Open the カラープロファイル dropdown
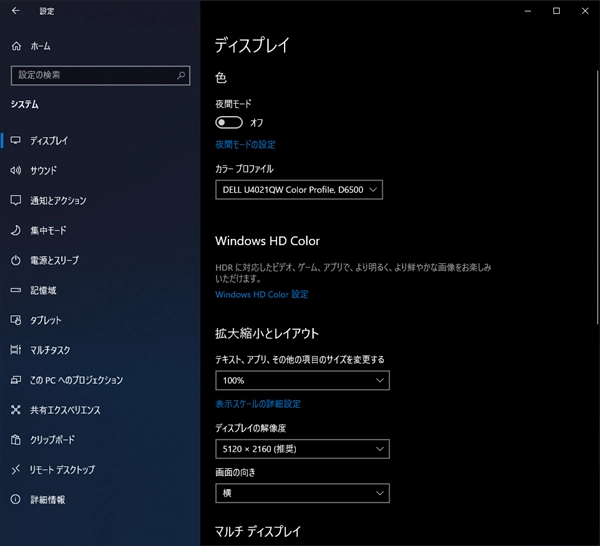Viewport: 600px width, 546px height. (299, 190)
